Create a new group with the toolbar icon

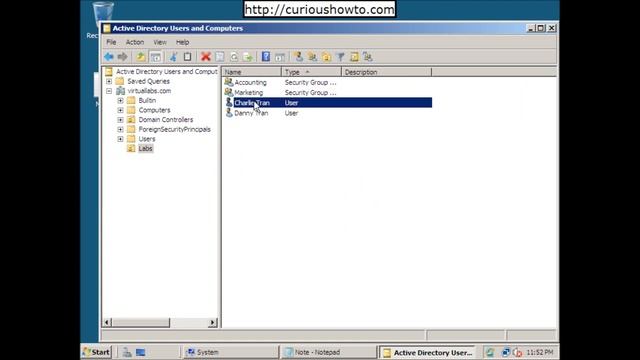click(313, 57)
